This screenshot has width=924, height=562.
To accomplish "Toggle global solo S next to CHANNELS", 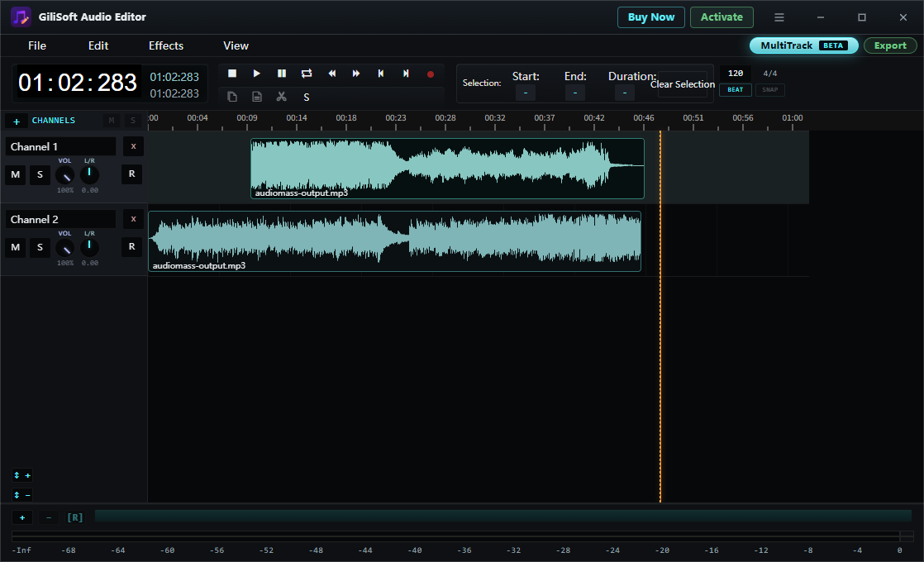I will pyautogui.click(x=133, y=120).
